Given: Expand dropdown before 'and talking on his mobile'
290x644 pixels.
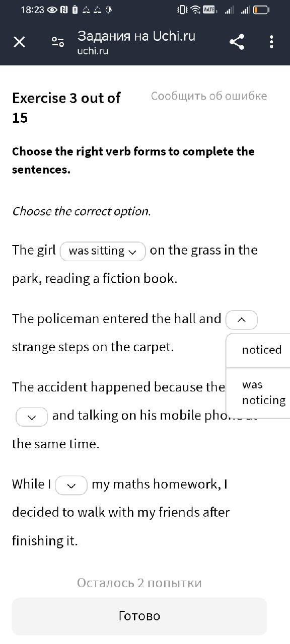Looking at the screenshot, I should point(32,417).
